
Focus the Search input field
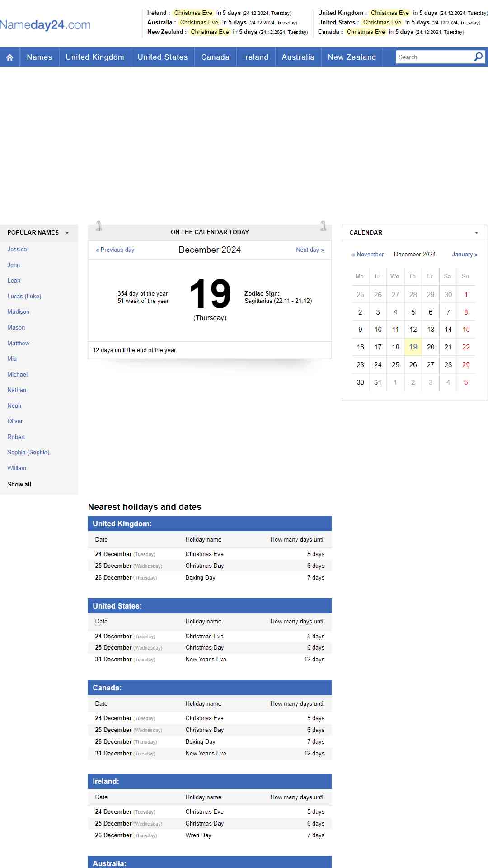434,57
